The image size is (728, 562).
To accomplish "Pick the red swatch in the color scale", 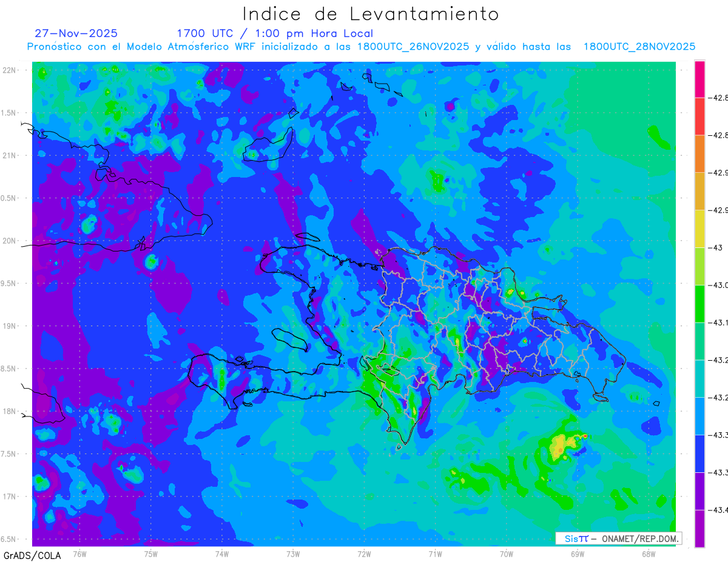I will tap(699, 116).
